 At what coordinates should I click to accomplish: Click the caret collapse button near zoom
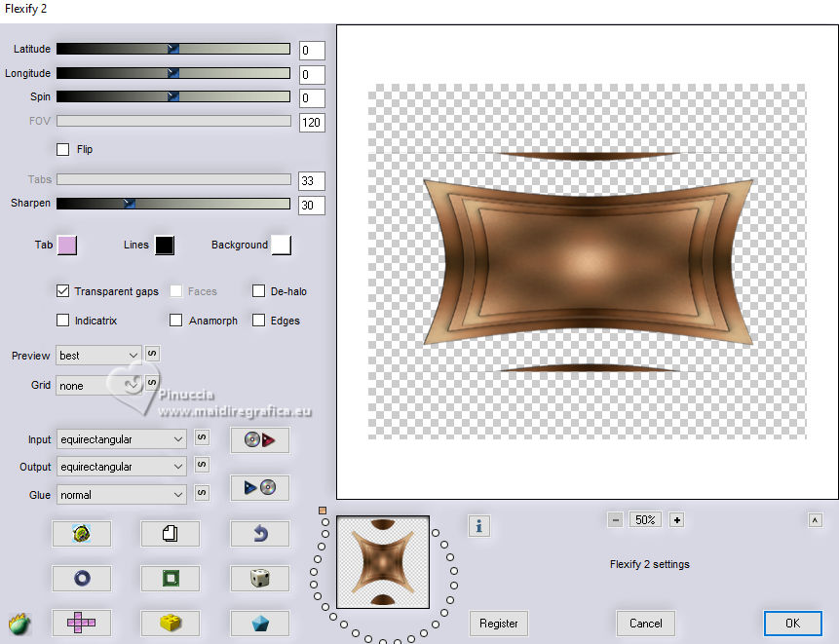pyautogui.click(x=815, y=520)
